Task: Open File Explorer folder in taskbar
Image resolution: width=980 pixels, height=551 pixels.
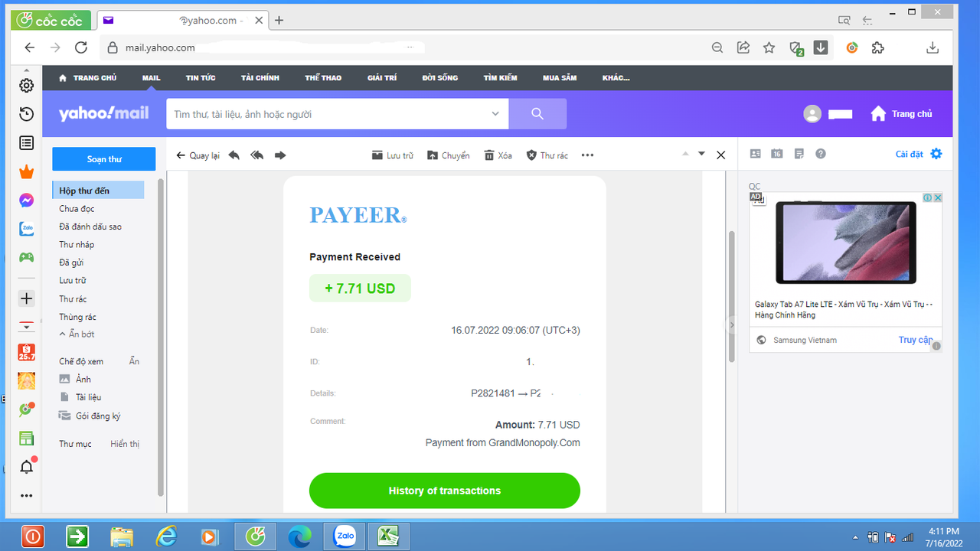Action: tap(122, 536)
